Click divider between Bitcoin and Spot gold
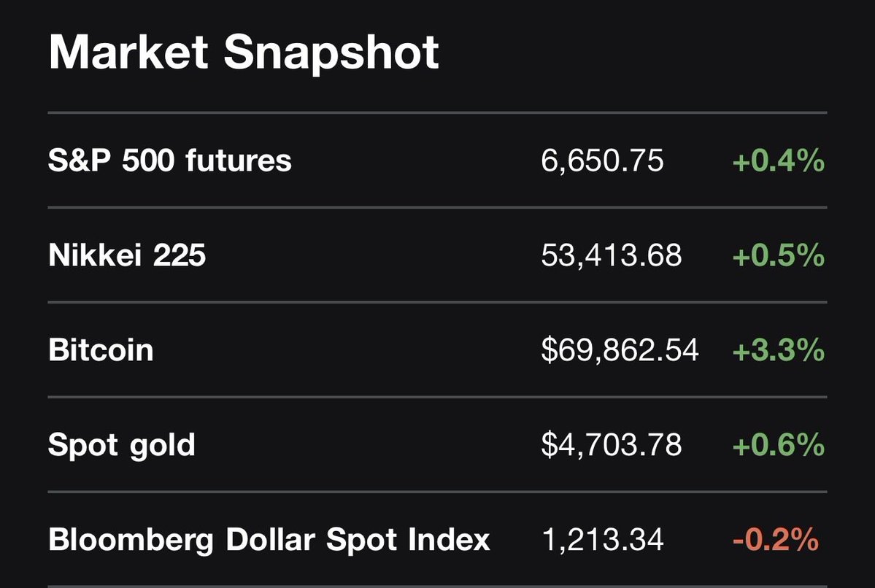Screen dimensions: 875x588 coord(438,398)
